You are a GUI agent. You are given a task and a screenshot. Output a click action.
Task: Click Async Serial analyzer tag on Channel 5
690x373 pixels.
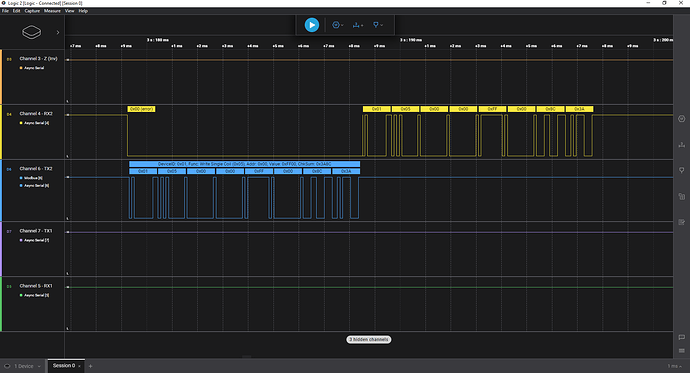pyautogui.click(x=34, y=295)
